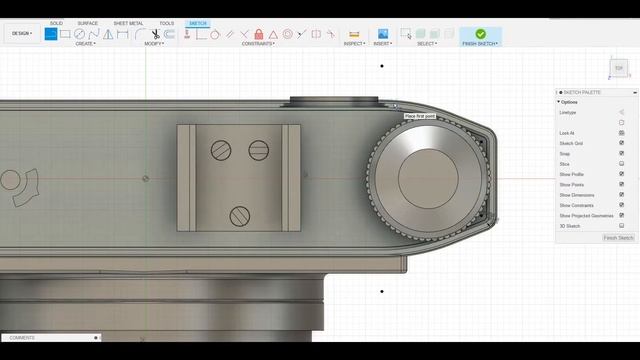Apply the Perpendicular constraint
This screenshot has height=360, width=640.
click(x=244, y=34)
